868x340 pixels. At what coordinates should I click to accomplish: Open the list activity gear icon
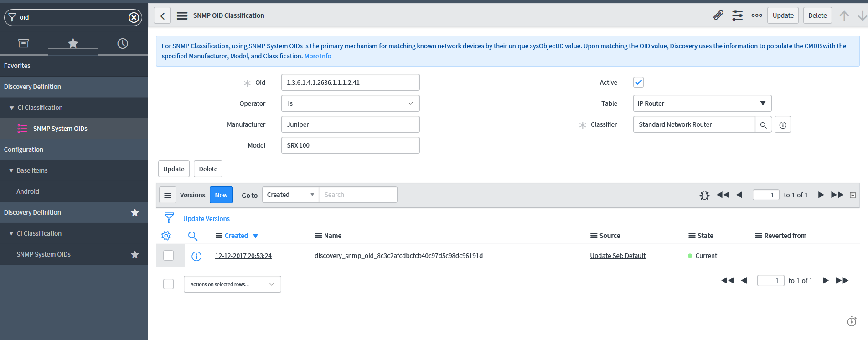[x=704, y=195]
